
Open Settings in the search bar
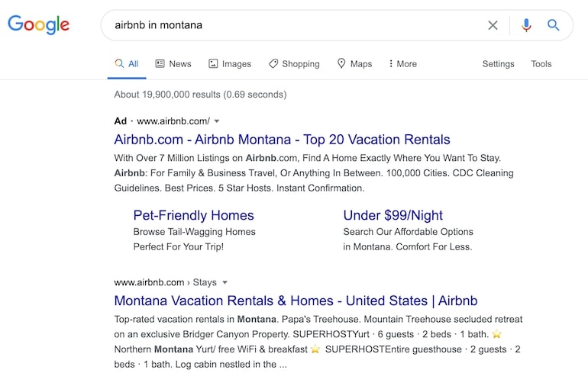[498, 64]
